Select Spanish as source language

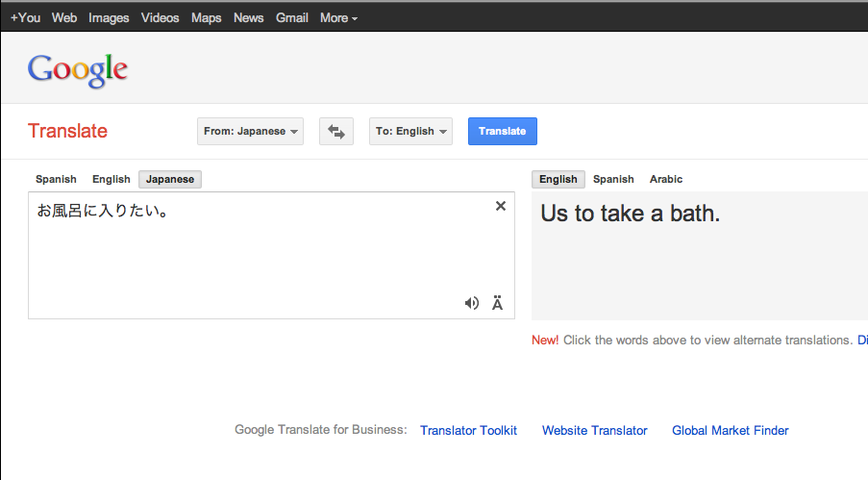pos(56,179)
